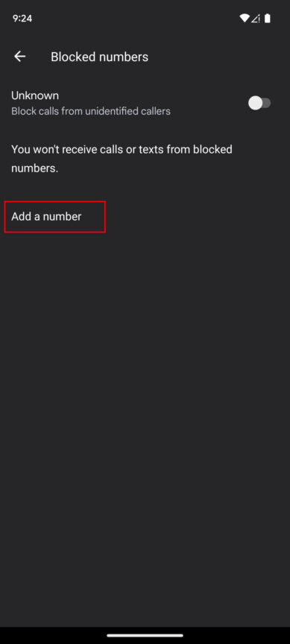Tap the Blocked numbers page title
Viewport: 290px width, 644px height.
tap(99, 57)
